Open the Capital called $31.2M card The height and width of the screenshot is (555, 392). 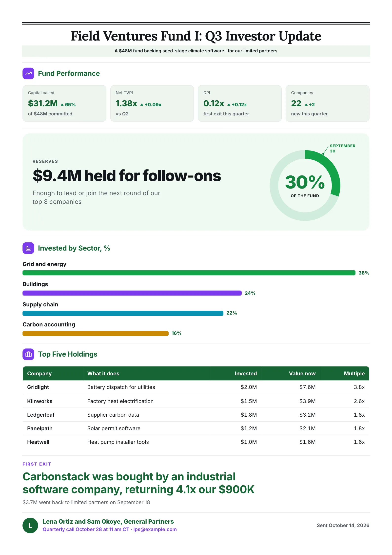tap(64, 104)
